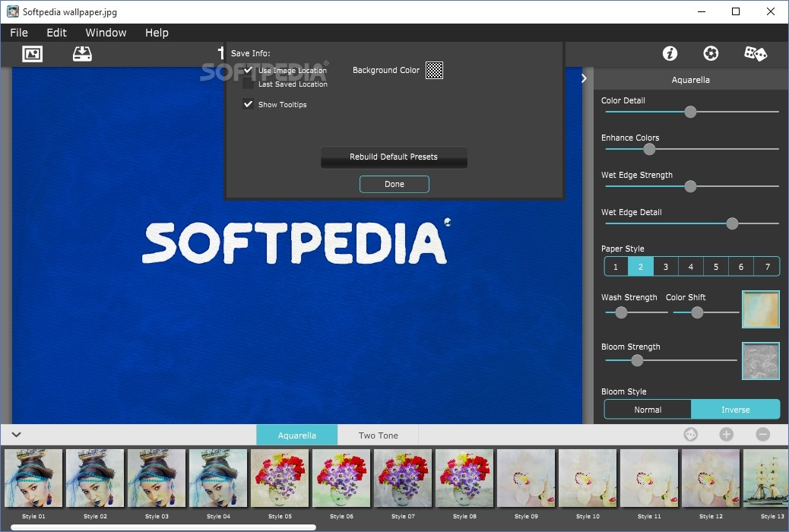Click the wash texture thumbnail
This screenshot has width=789, height=532.
(761, 309)
